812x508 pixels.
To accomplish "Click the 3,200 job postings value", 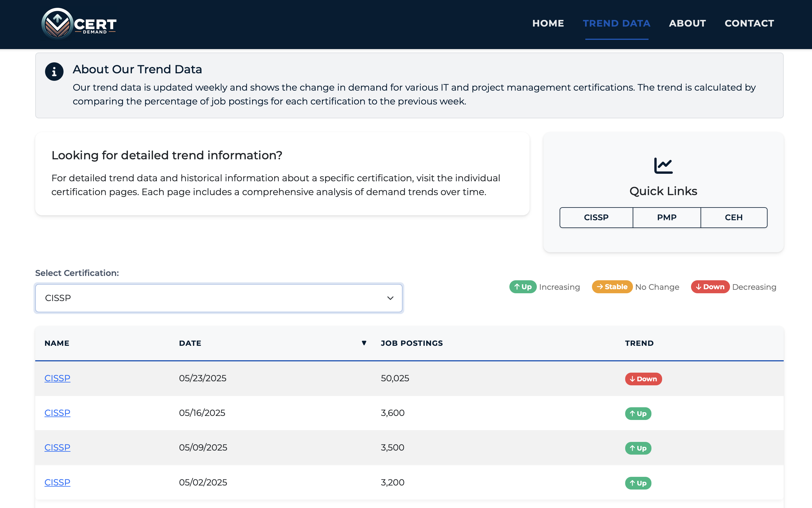I will point(392,482).
